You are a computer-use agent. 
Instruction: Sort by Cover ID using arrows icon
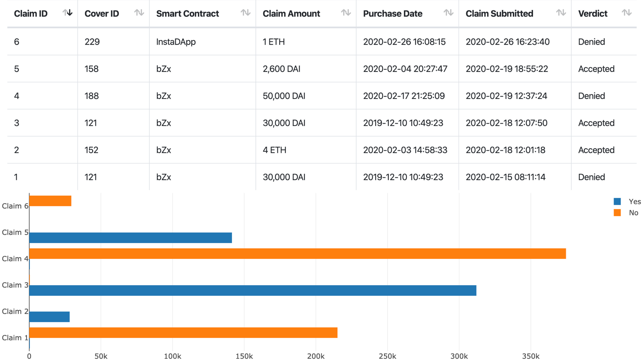coord(139,13)
